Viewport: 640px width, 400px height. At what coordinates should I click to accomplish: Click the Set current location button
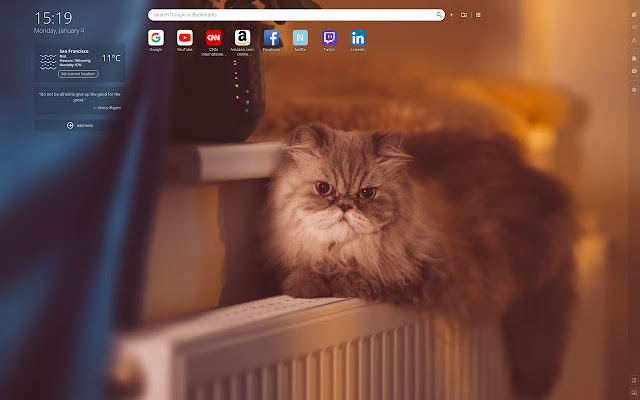click(x=78, y=74)
